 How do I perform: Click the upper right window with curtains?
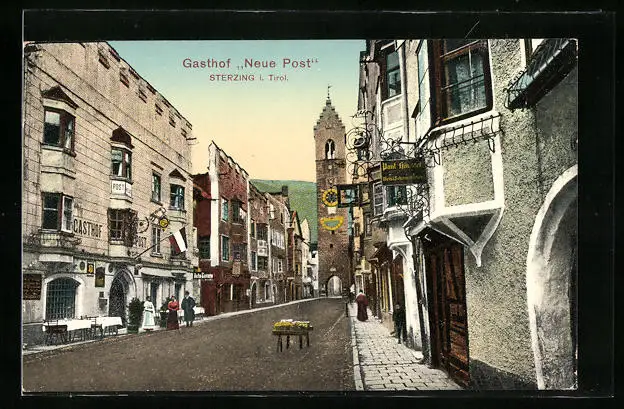(x=465, y=80)
